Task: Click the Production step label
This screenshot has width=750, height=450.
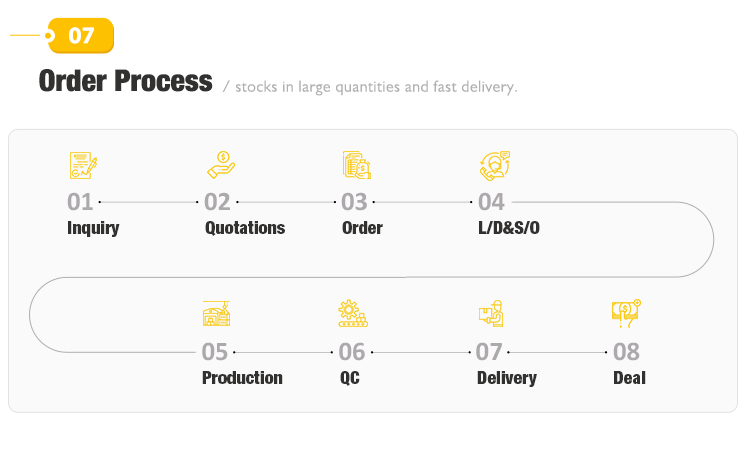Action: 242,378
